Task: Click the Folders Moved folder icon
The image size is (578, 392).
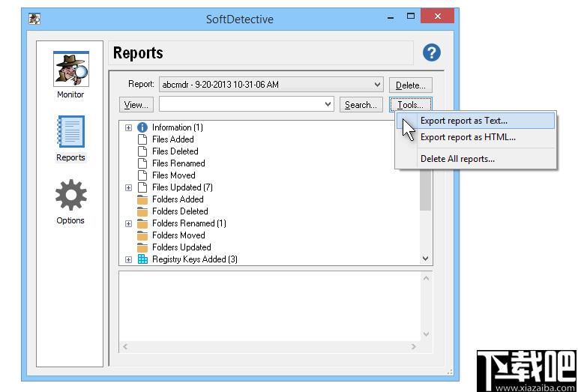Action: [x=142, y=235]
